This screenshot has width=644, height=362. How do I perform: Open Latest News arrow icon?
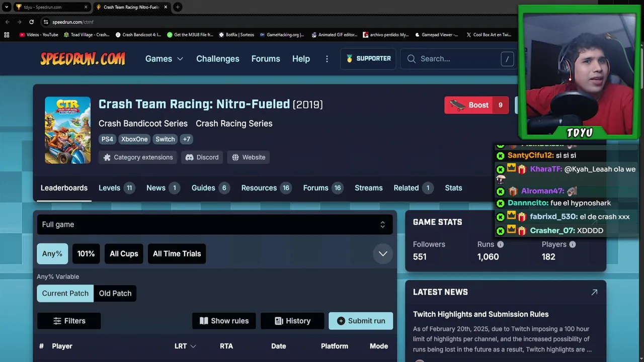(x=594, y=292)
